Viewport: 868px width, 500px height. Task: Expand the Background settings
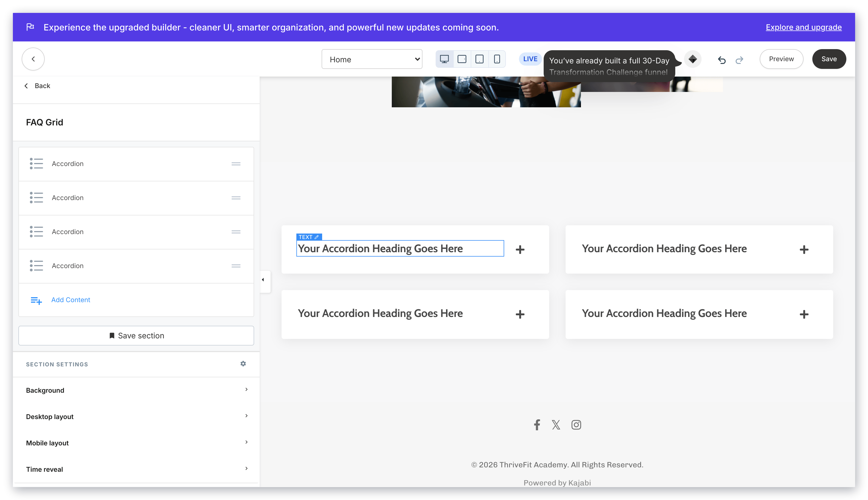(136, 390)
